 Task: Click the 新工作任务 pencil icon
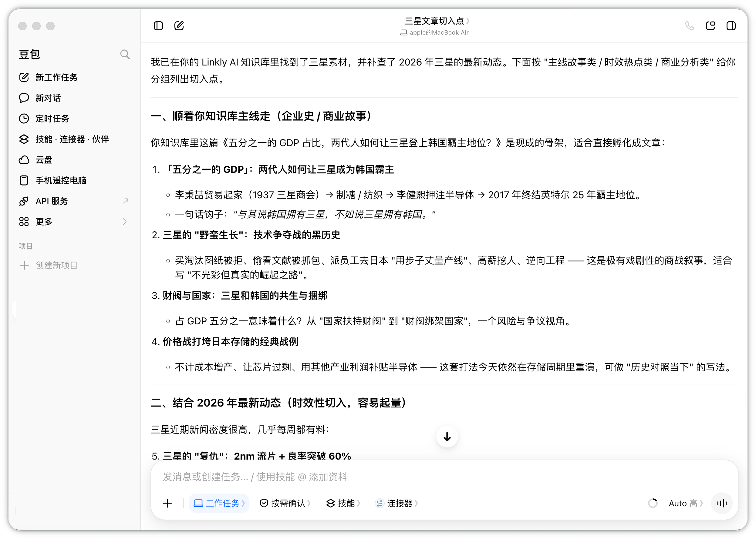pyautogui.click(x=24, y=77)
